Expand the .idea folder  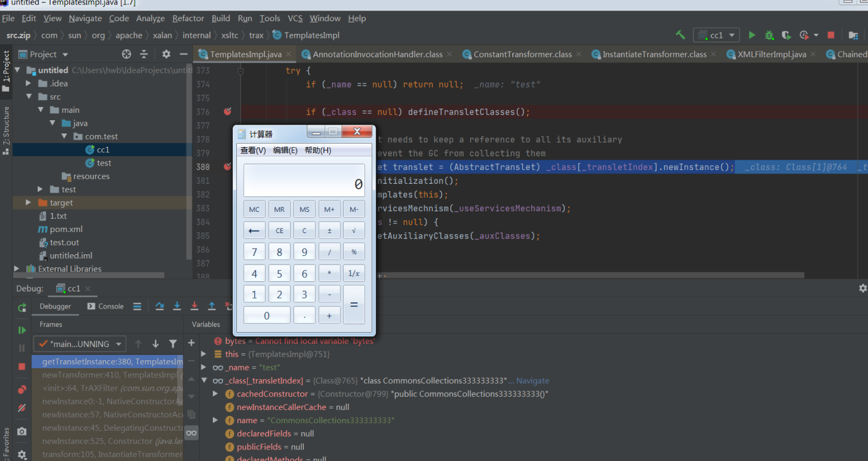coord(29,83)
